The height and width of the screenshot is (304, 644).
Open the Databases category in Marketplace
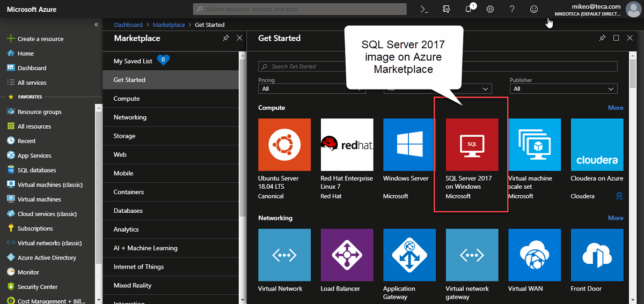[128, 211]
